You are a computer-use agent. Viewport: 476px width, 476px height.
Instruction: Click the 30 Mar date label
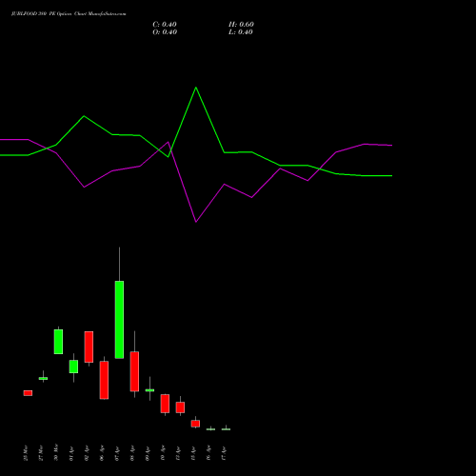pyautogui.click(x=56, y=452)
